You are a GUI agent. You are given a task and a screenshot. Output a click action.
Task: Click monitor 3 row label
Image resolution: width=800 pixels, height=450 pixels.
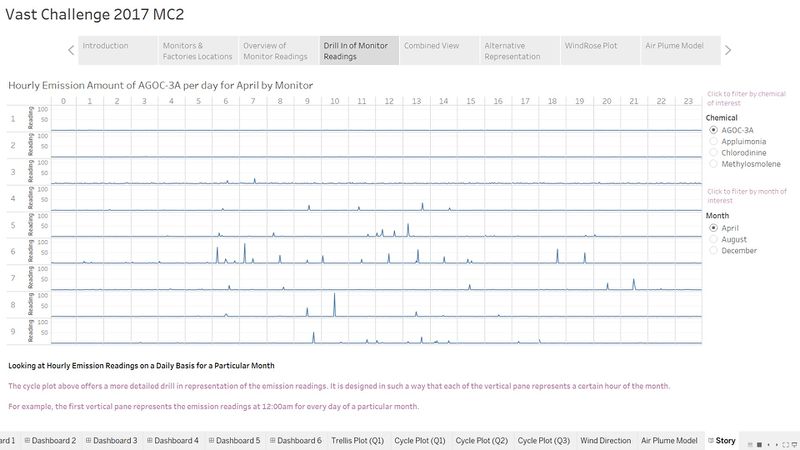[x=13, y=172]
